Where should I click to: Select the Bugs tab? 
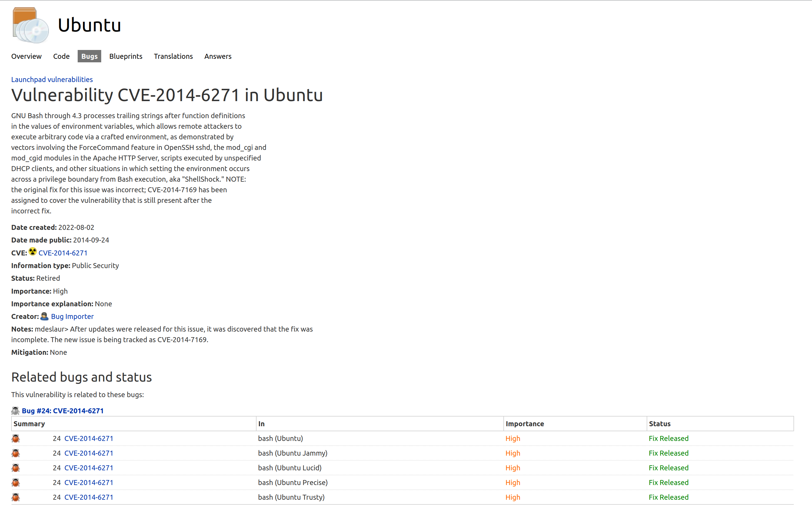tap(89, 56)
